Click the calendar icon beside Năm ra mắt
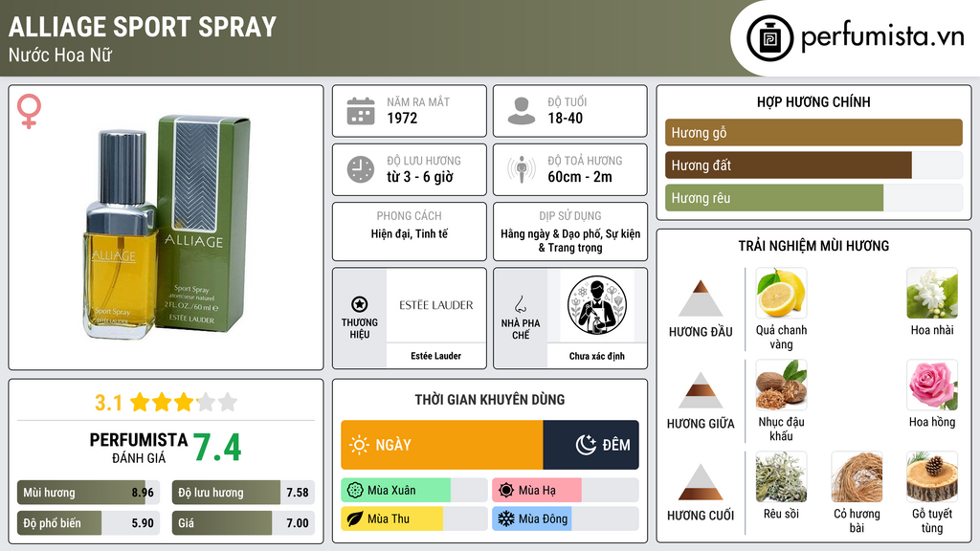The width and height of the screenshot is (980, 551). 361,111
